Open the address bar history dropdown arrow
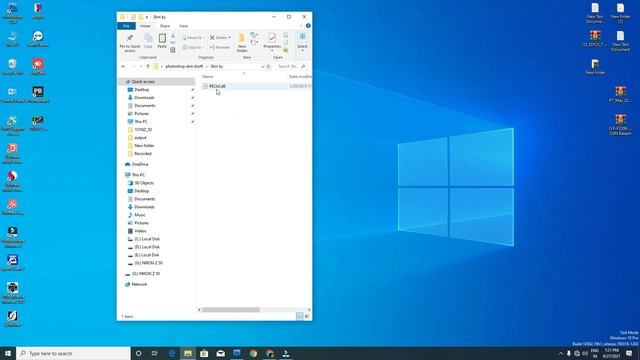The width and height of the screenshot is (640, 360). [263, 66]
